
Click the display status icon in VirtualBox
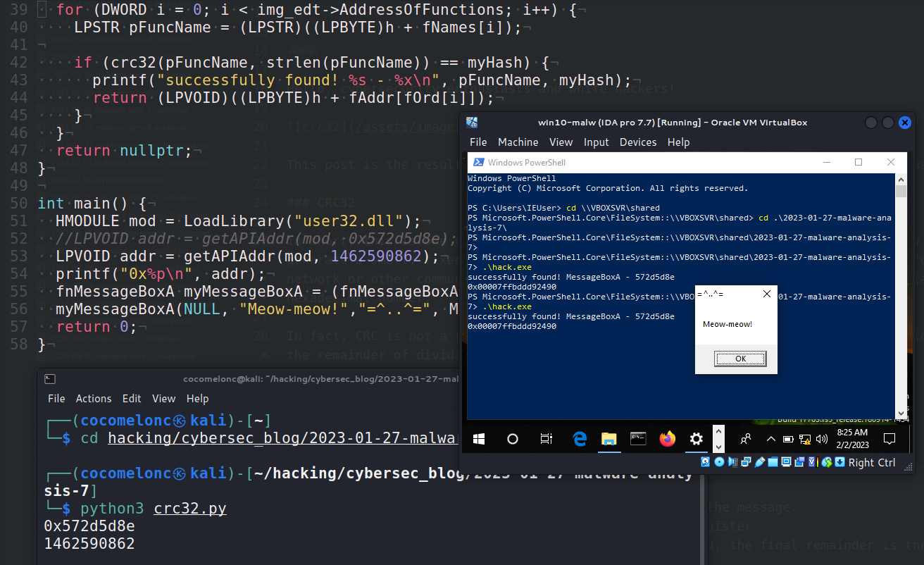tap(787, 462)
